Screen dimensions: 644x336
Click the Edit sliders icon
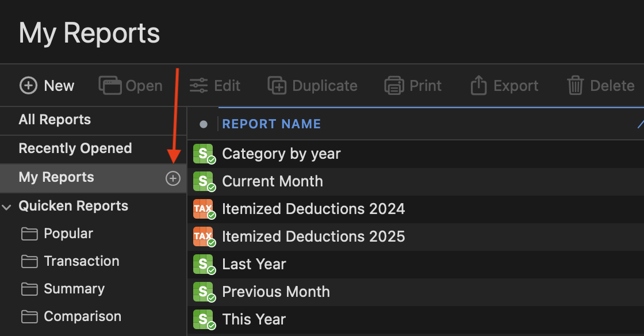199,85
